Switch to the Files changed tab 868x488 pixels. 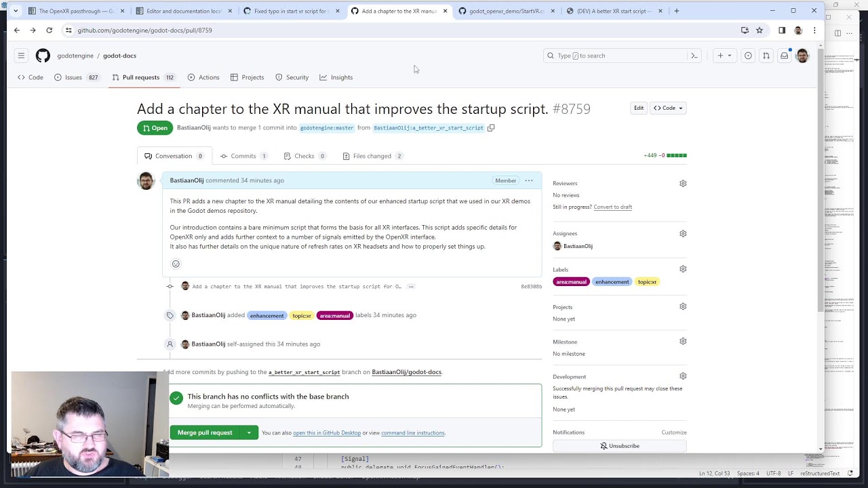click(372, 156)
